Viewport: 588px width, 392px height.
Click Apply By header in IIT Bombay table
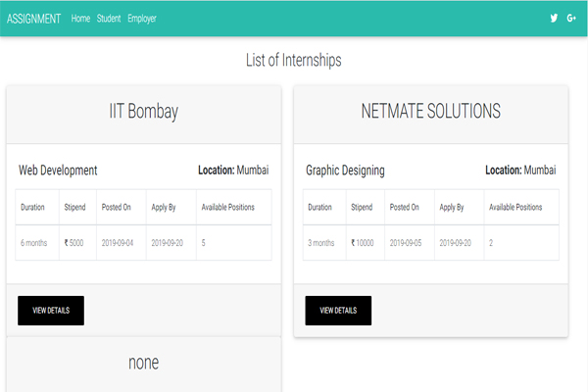pyautogui.click(x=171, y=207)
